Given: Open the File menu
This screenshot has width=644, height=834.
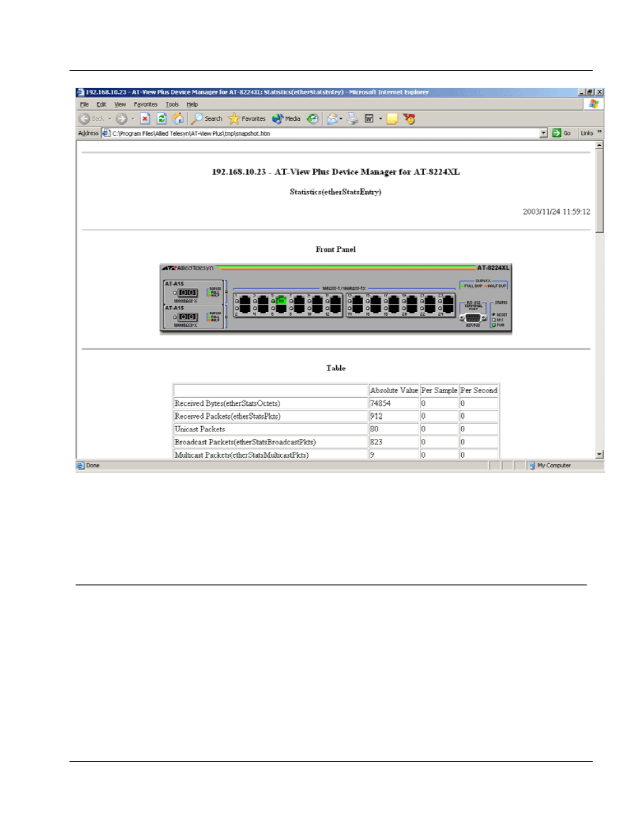Looking at the screenshot, I should 84,105.
